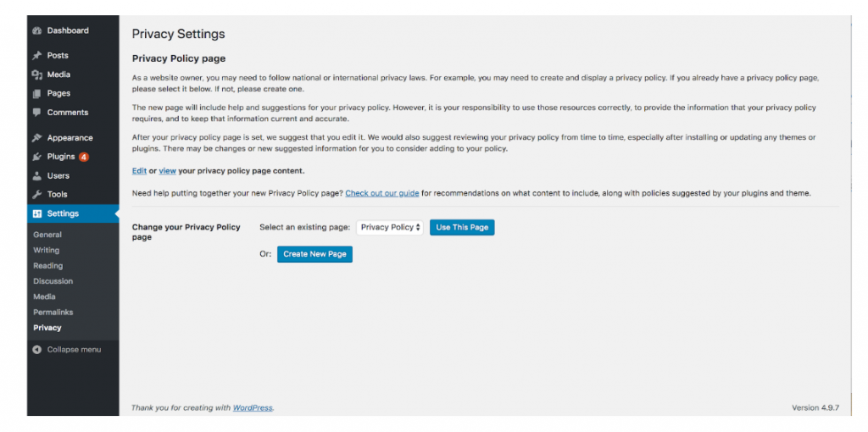Click the Media library icon

[x=36, y=75]
